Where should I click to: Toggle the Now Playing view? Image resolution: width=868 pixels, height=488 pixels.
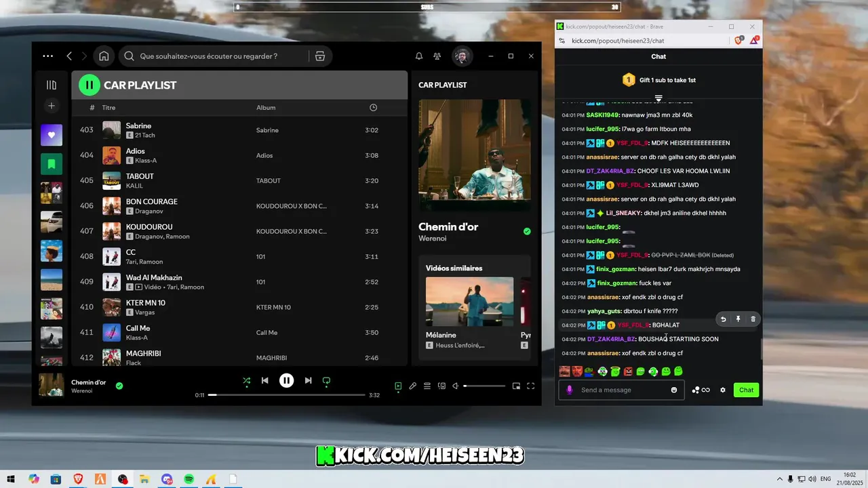pos(398,386)
